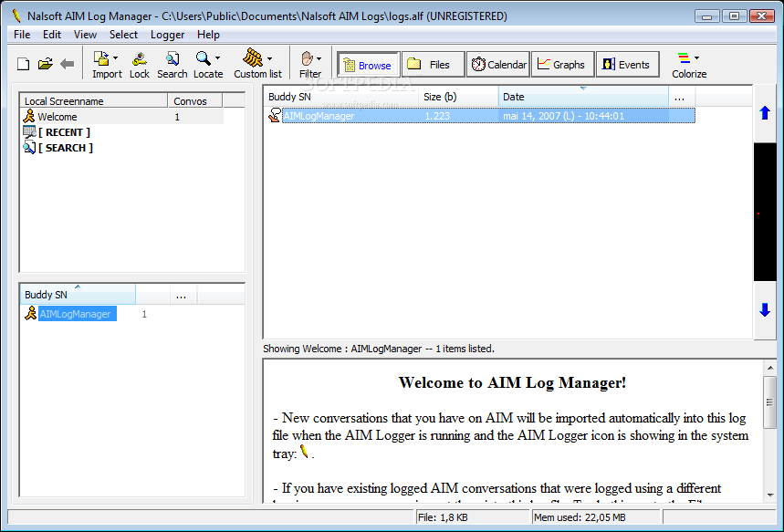The image size is (784, 532).
Task: Click the Colorize icon
Action: point(684,58)
